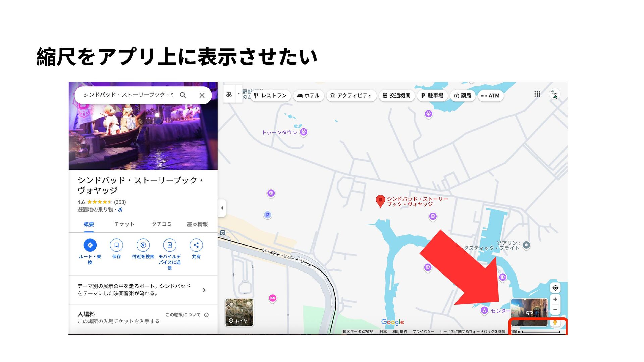Click the 日本 footer link
This screenshot has width=644, height=362.
pyautogui.click(x=383, y=332)
